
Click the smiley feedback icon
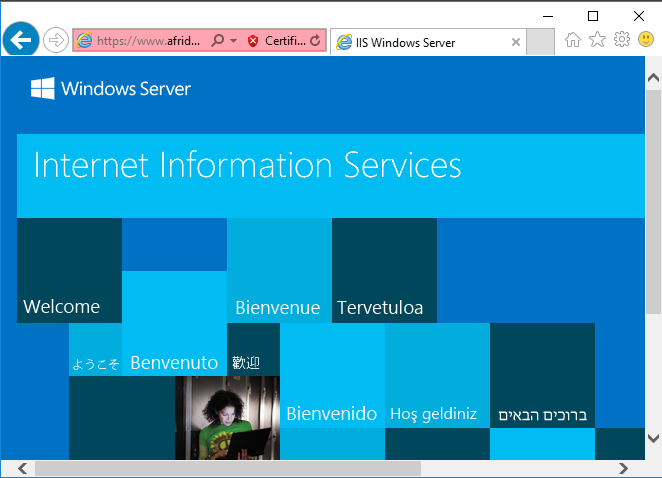click(x=646, y=39)
